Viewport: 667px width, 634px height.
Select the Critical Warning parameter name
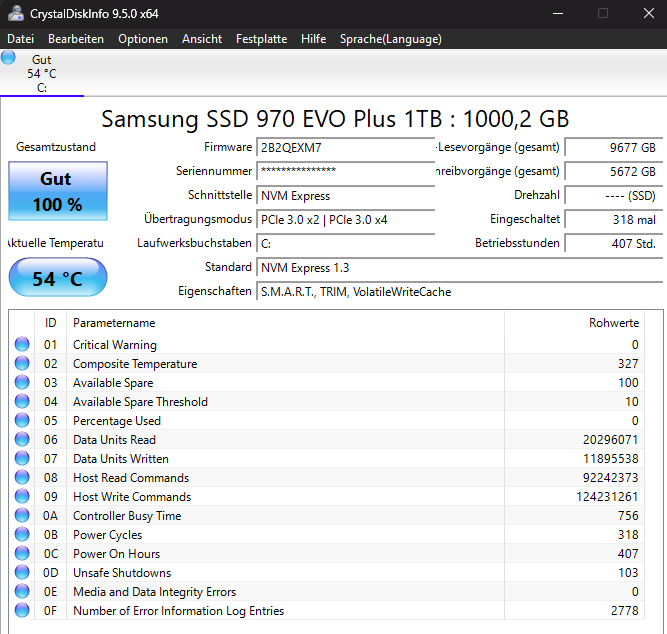(x=115, y=345)
